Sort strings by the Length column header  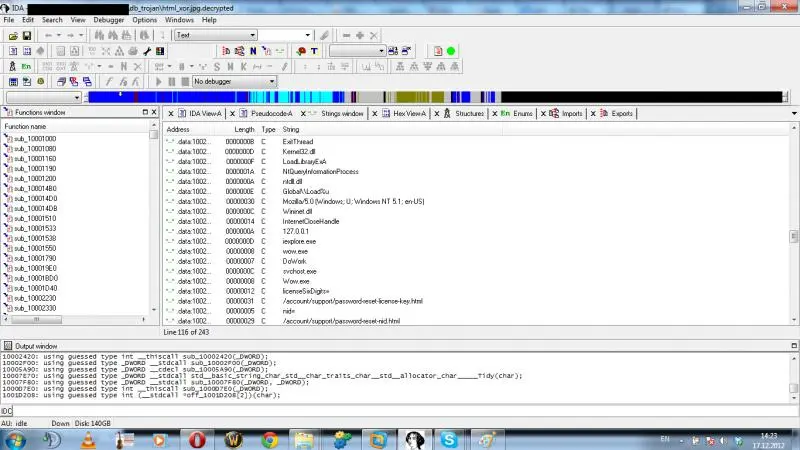244,129
